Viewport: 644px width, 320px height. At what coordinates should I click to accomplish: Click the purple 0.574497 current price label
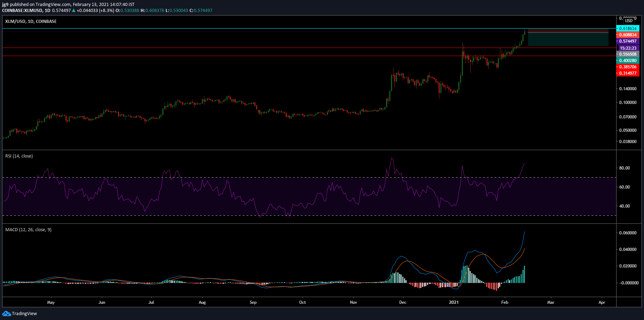628,41
